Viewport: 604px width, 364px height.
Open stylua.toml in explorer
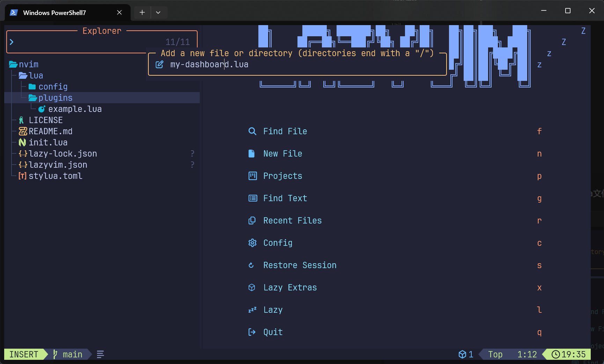click(56, 176)
